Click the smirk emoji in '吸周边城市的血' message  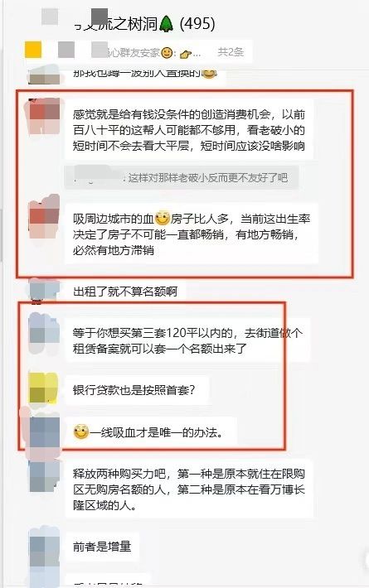point(163,219)
